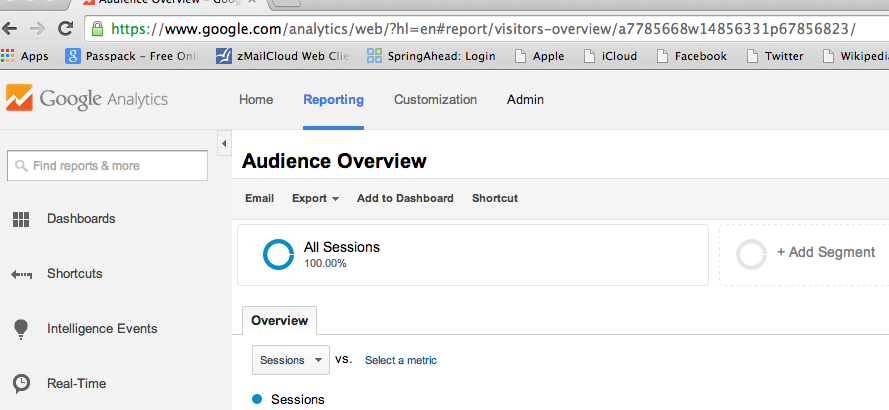Open the Wikipedia bookmark
Screen dimensions: 889x410
tap(856, 56)
